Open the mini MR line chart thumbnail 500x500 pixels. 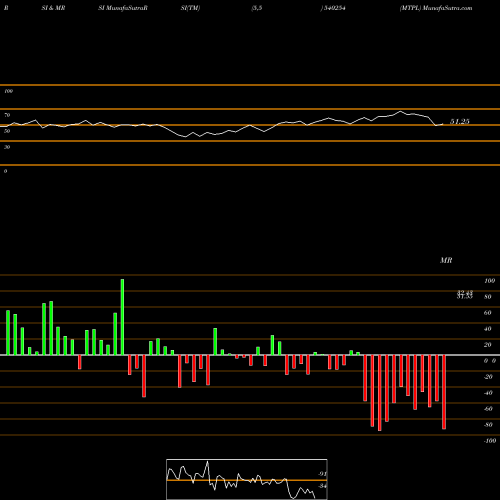[247, 479]
